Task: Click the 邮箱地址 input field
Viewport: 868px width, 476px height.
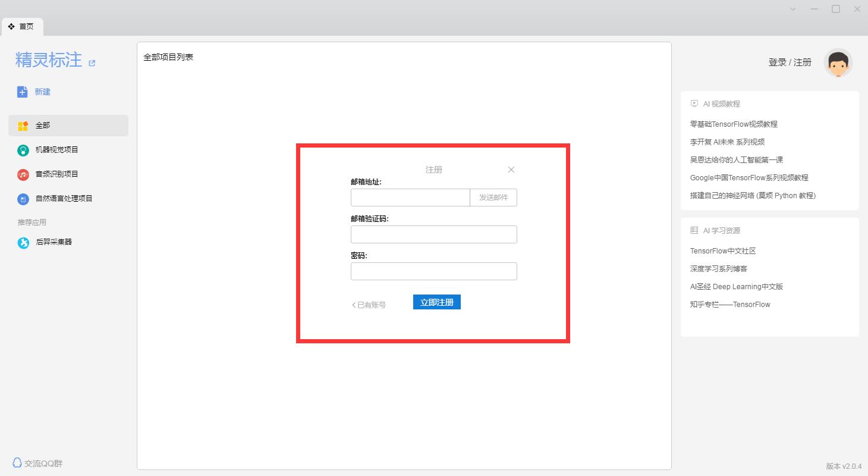Action: click(x=410, y=198)
